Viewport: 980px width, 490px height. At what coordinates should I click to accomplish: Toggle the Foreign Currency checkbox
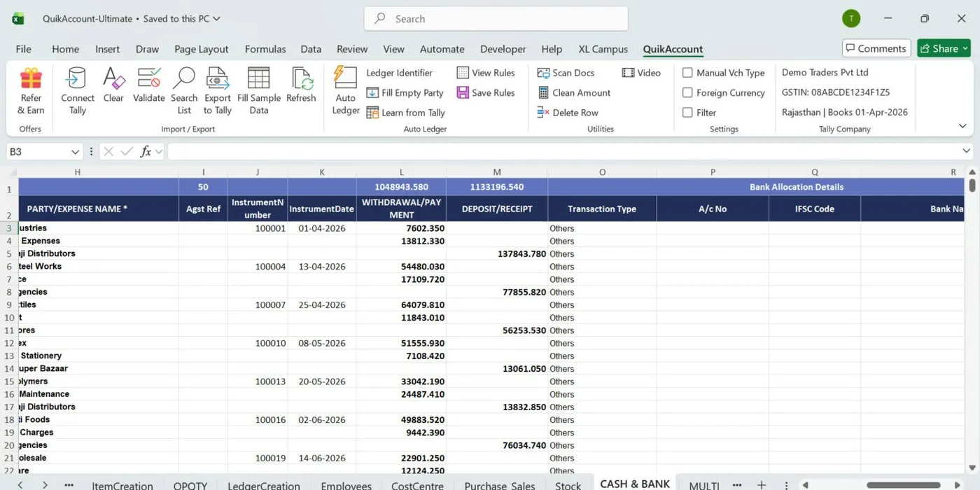pyautogui.click(x=687, y=92)
